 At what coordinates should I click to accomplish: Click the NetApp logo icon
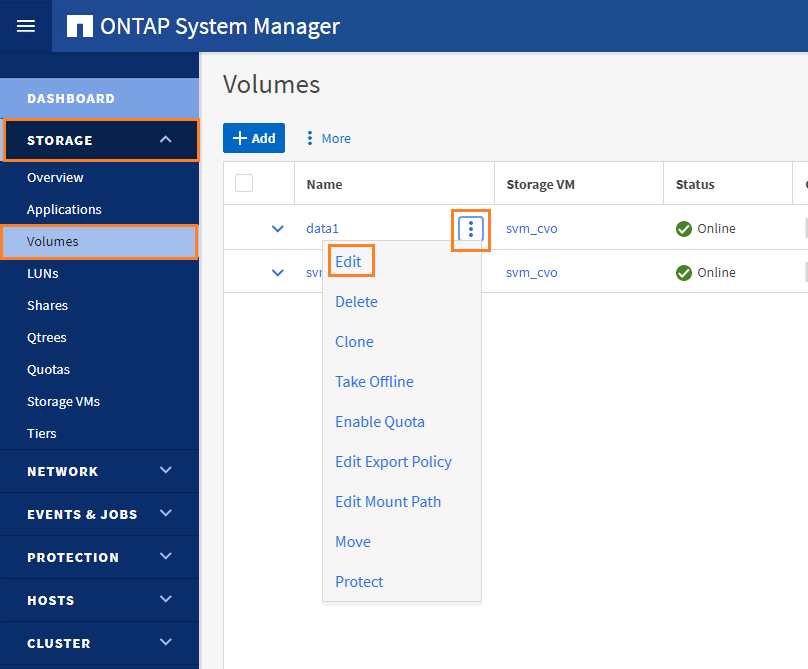(80, 26)
